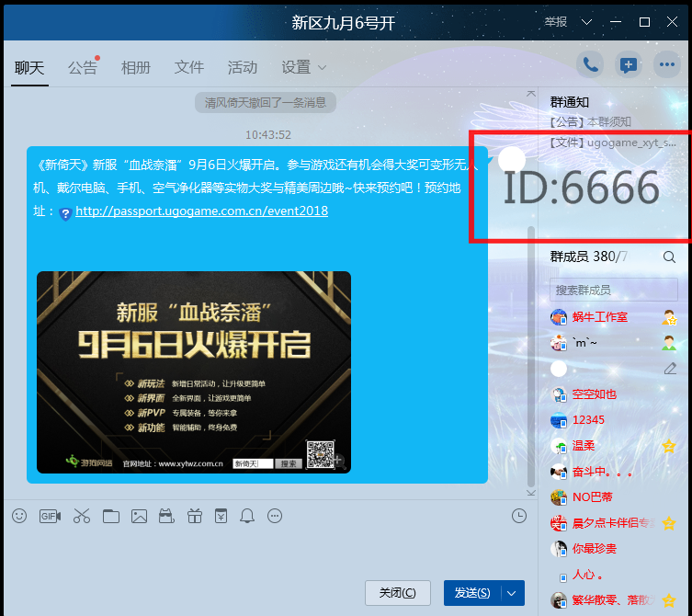Click the blue shield question icon before link

65,214
